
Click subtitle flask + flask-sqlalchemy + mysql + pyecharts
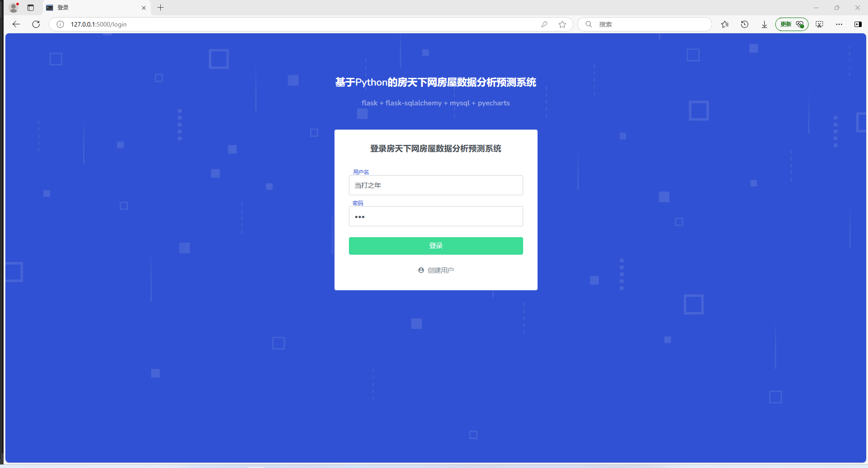coord(436,103)
